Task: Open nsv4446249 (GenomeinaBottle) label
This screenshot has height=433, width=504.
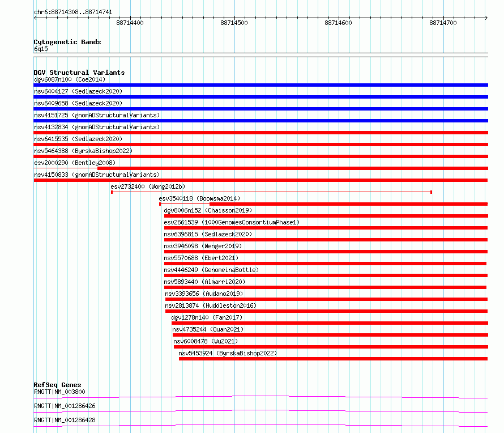Action: 211,270
